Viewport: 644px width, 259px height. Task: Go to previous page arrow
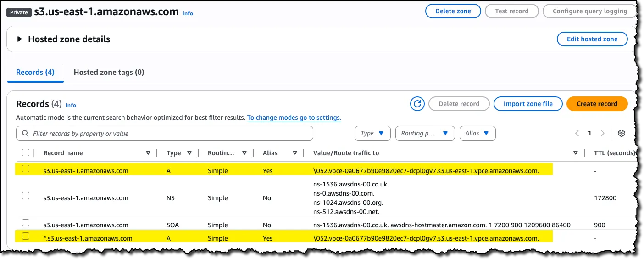(577, 133)
